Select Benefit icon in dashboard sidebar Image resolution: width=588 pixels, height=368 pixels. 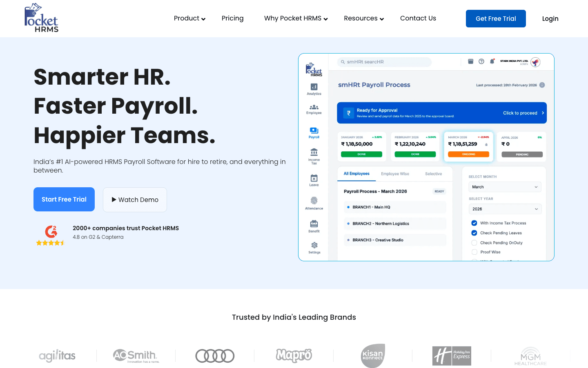coord(314,224)
